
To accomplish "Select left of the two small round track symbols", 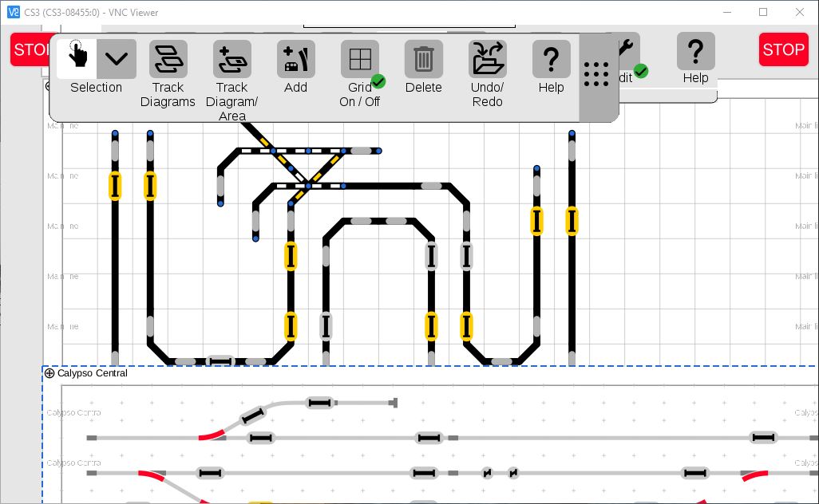I will (x=487, y=473).
